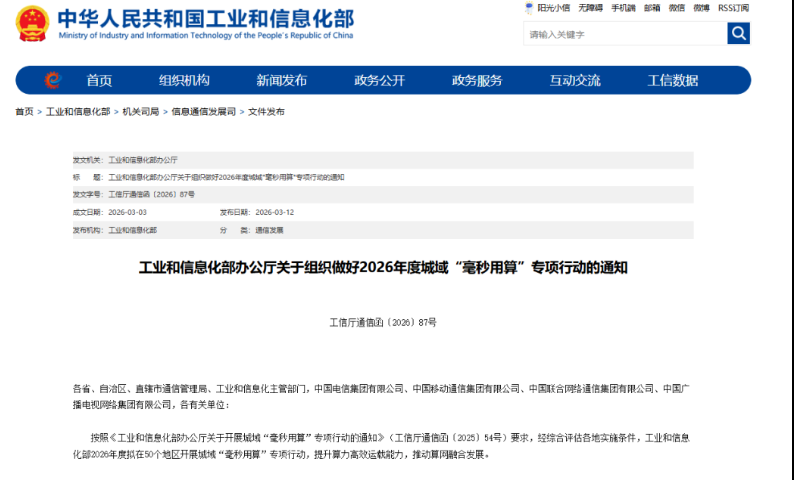
Task: Click the MIIT swirl icon in navbar
Action: tap(53, 81)
